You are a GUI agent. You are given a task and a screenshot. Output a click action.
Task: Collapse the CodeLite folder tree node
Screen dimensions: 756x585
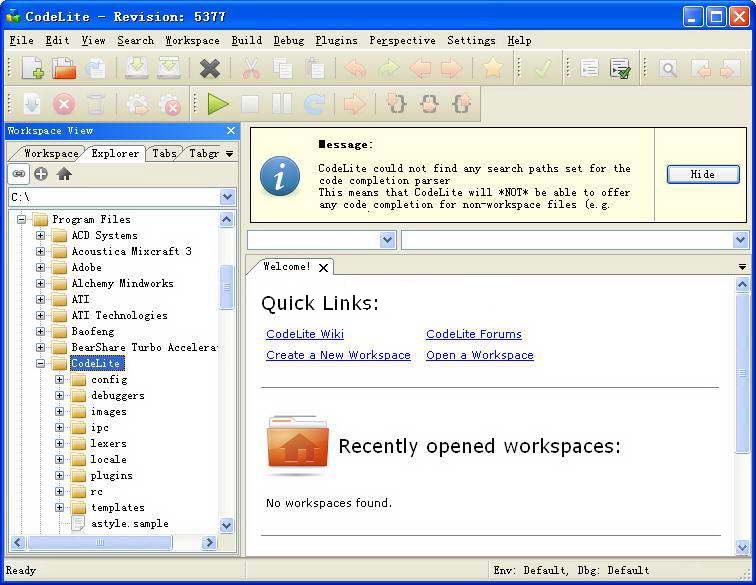click(40, 364)
